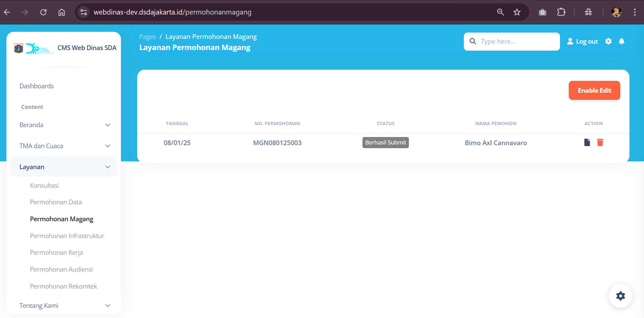This screenshot has height=318, width=644.
Task: Click the browser home icon
Action: (62, 12)
